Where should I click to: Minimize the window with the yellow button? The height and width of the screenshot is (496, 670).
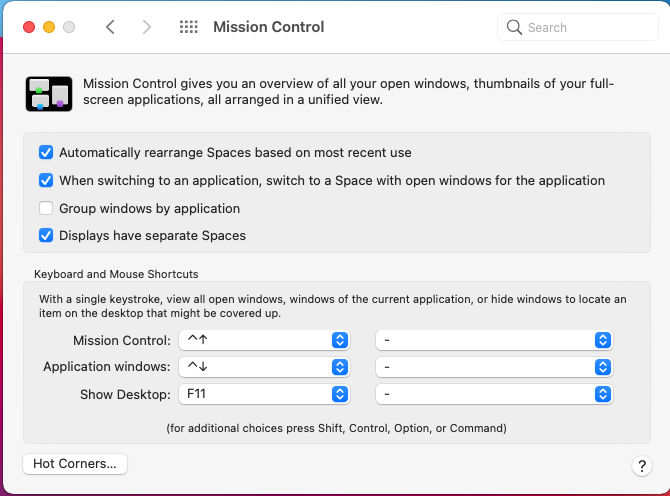[x=49, y=27]
